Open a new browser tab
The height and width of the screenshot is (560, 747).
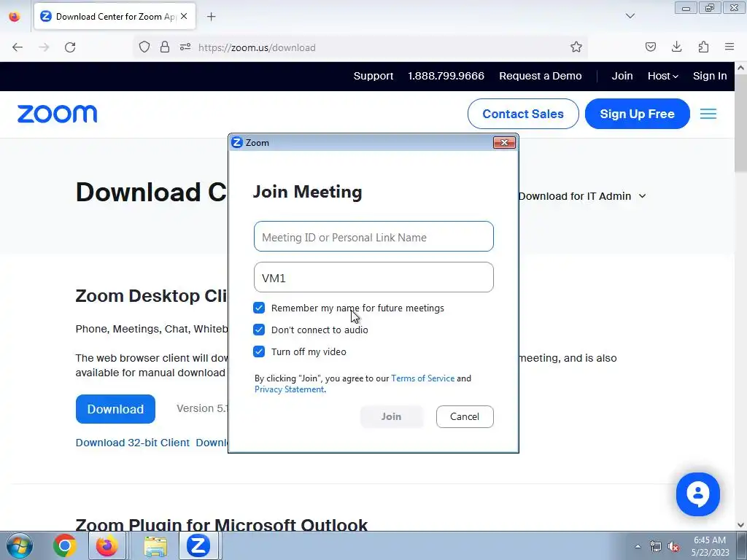click(x=211, y=17)
